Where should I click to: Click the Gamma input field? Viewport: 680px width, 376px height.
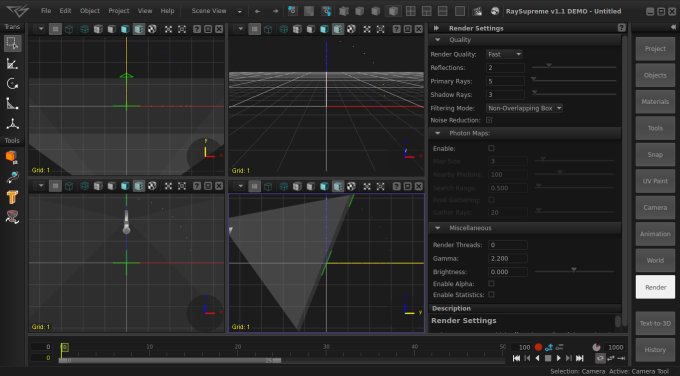(x=507, y=258)
